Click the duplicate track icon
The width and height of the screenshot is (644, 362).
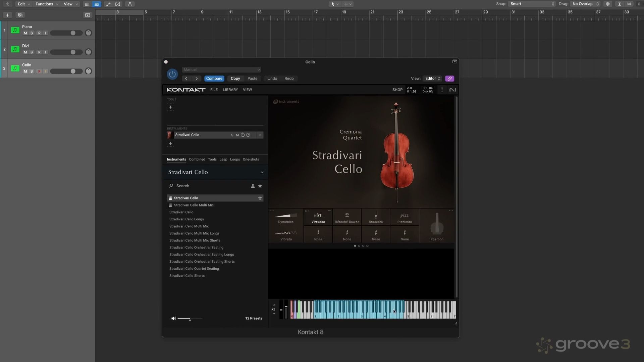pos(20,15)
